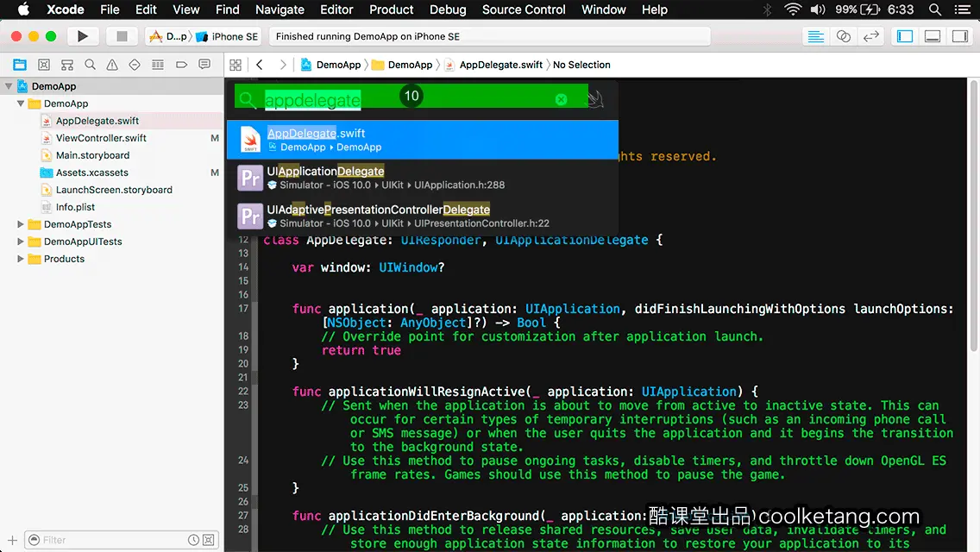Toggle the Debug area panel

coord(933,36)
